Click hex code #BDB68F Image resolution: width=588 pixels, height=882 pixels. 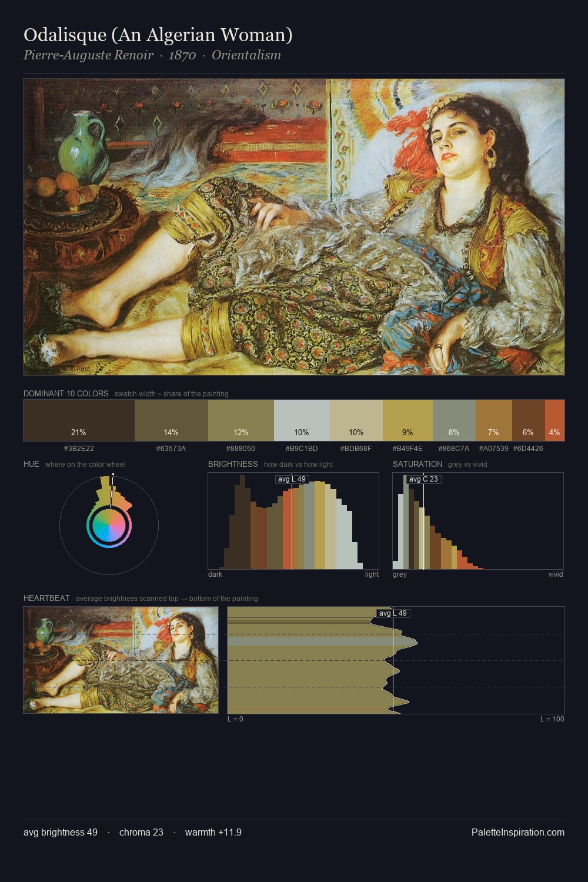click(356, 449)
